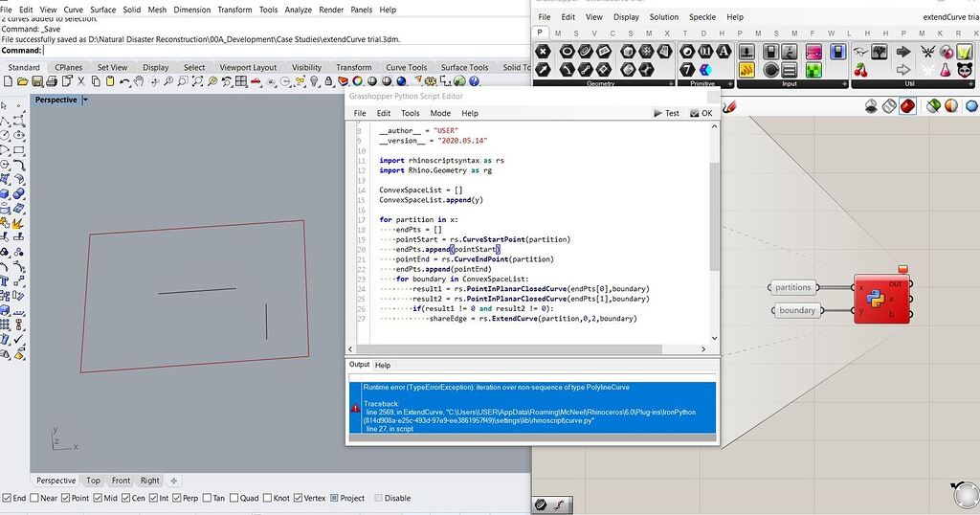
Task: Click the Python script component icon
Action: point(877,299)
